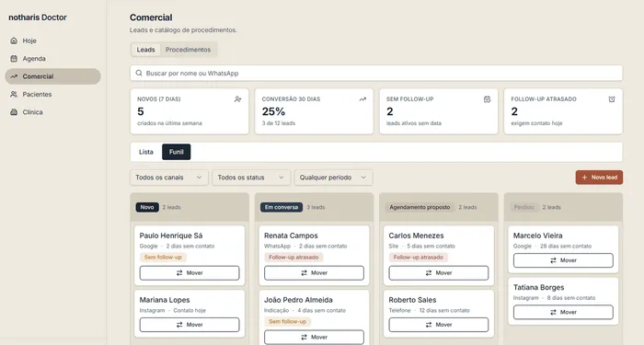
Task: Open the João Pedro Almeida lead name
Action: (x=298, y=300)
